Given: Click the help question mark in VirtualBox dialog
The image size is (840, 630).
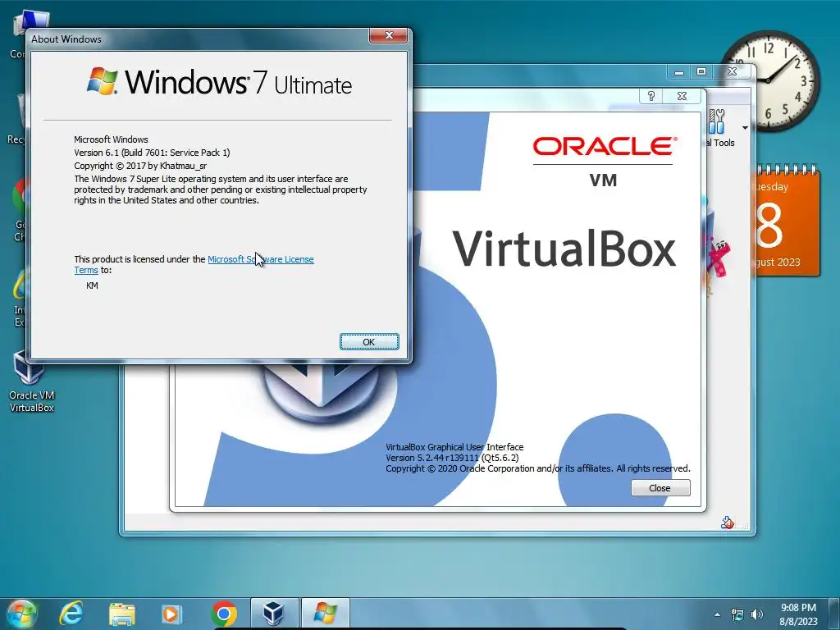Looking at the screenshot, I should (651, 96).
